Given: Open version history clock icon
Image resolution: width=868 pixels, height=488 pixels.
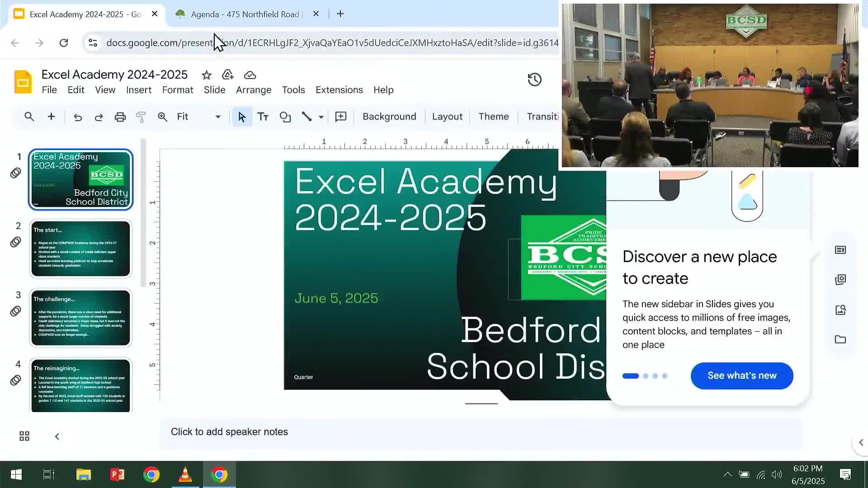Looking at the screenshot, I should (x=534, y=80).
